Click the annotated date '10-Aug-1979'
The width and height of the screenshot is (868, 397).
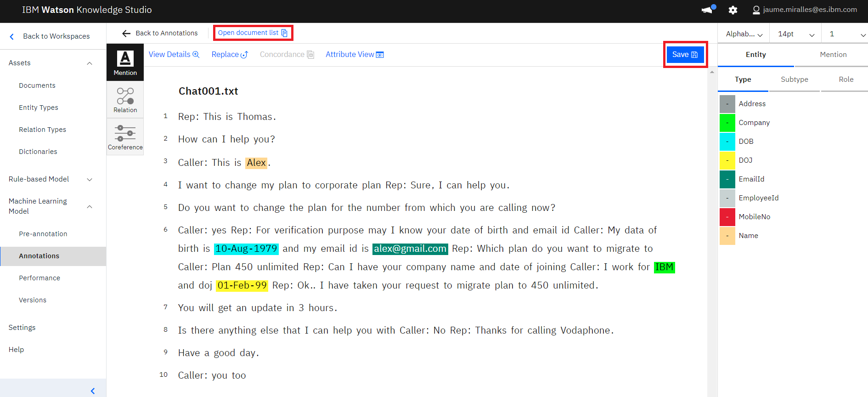(x=246, y=249)
